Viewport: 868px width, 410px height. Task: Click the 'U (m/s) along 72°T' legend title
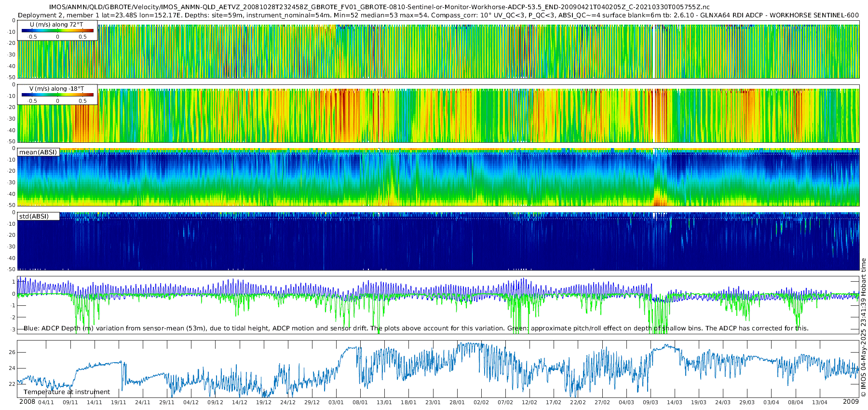coord(56,25)
